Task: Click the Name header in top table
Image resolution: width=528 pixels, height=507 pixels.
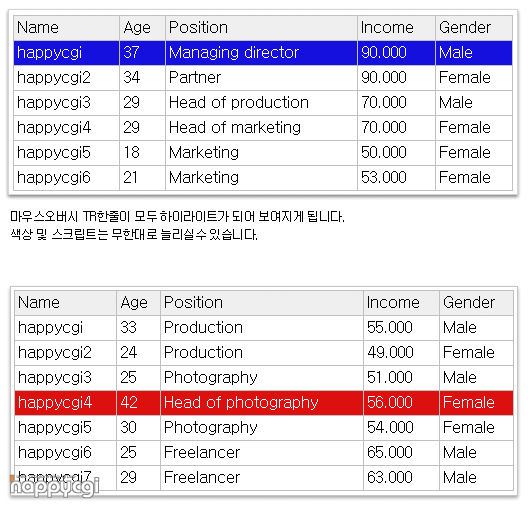Action: point(66,28)
